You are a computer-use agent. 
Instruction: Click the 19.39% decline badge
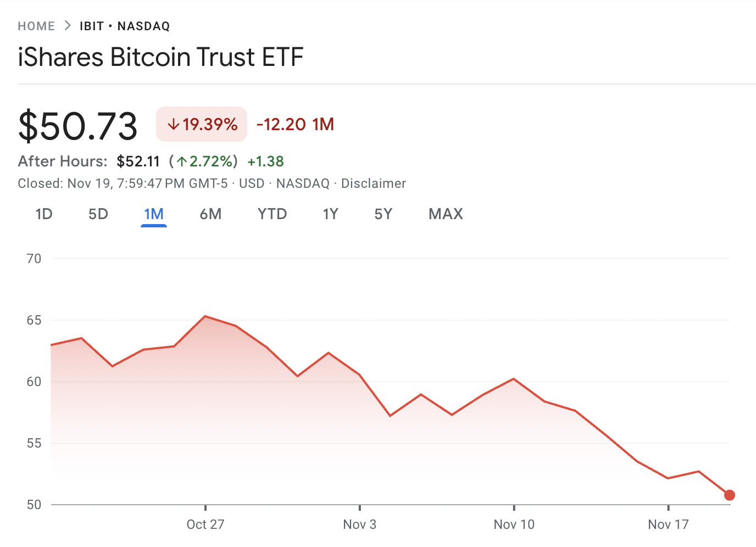[x=201, y=124]
